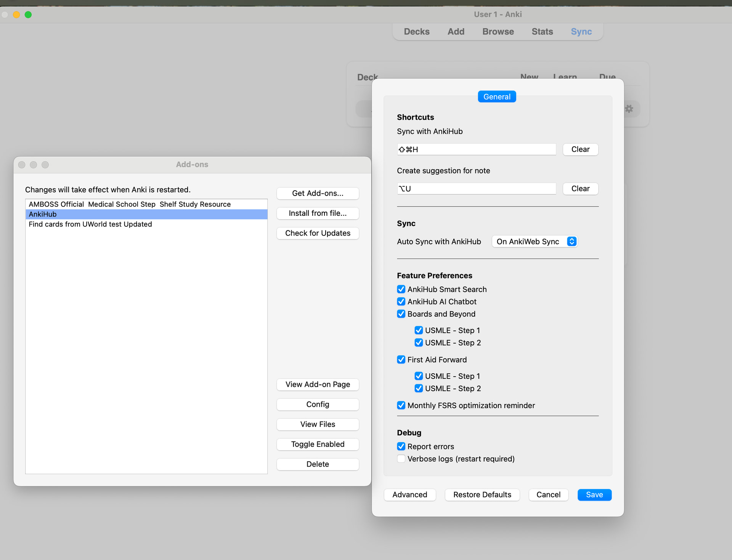Clear the Sync with AnkiHub shortcut
Screen dimensions: 732x560
tap(580, 149)
